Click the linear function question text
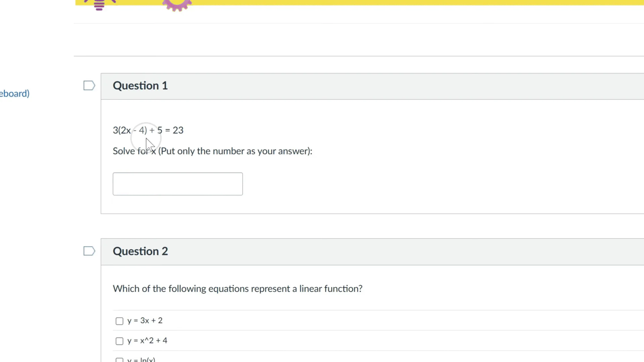644x362 pixels. click(237, 289)
